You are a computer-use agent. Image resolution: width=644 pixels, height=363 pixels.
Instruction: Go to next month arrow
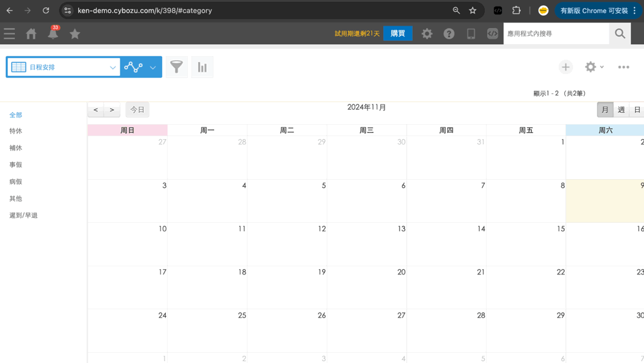point(112,110)
